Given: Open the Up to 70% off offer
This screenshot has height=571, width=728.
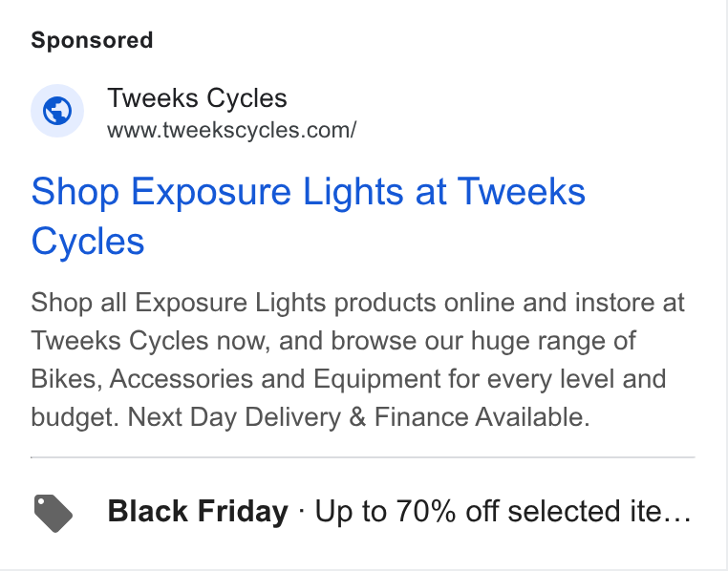Looking at the screenshot, I should click(x=503, y=511).
